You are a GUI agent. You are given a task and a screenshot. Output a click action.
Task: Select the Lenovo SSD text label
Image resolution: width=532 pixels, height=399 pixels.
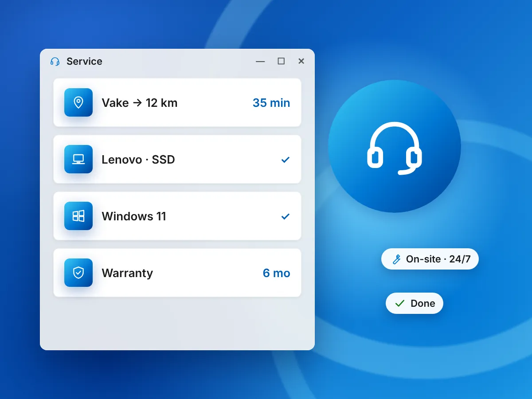pyautogui.click(x=138, y=160)
